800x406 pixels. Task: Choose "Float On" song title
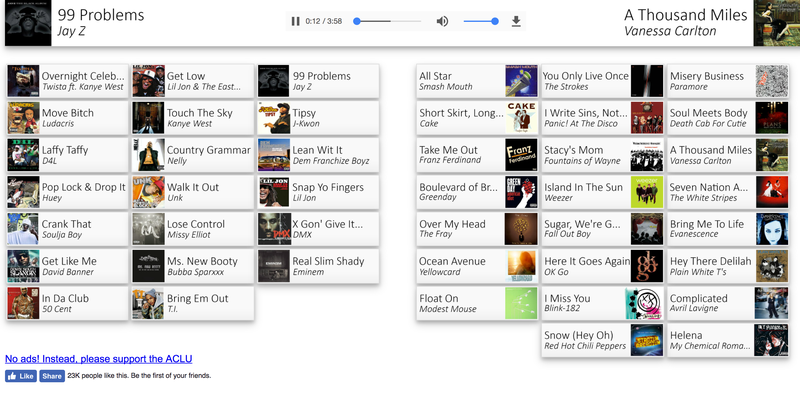439,298
